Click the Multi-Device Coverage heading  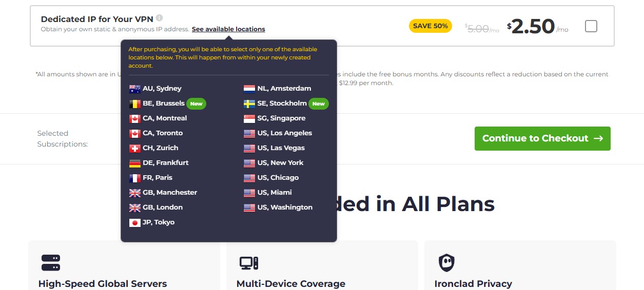point(291,284)
